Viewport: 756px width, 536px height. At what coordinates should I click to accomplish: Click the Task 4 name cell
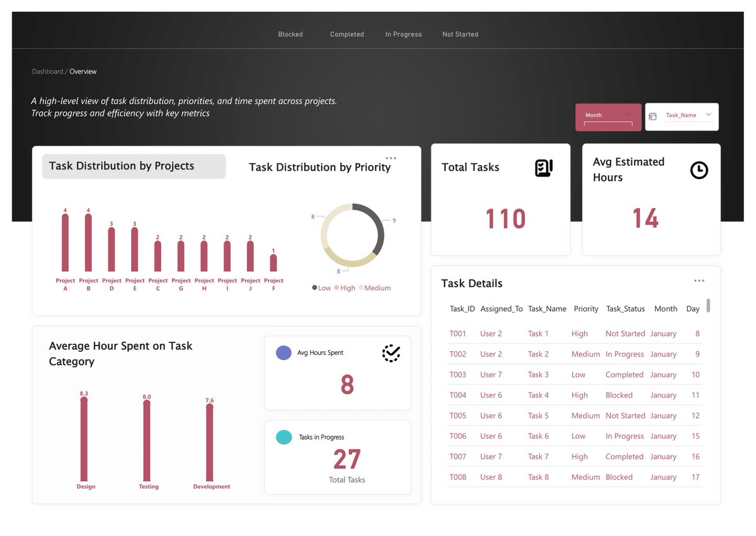pos(538,395)
